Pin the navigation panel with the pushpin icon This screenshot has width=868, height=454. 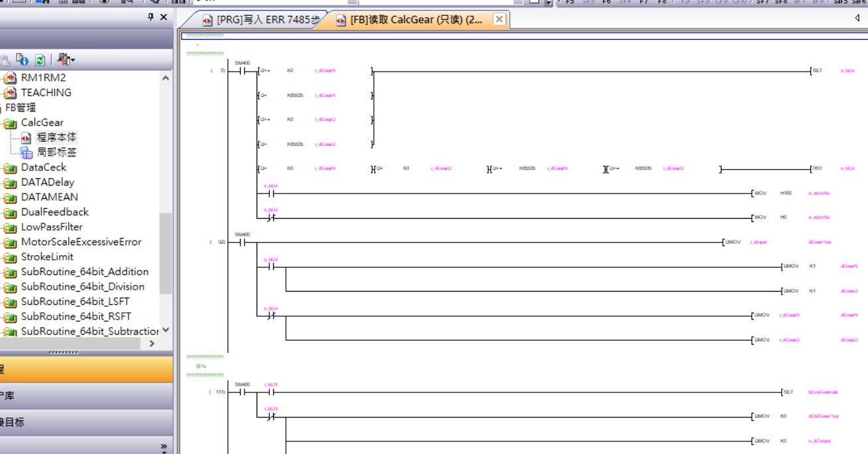151,17
